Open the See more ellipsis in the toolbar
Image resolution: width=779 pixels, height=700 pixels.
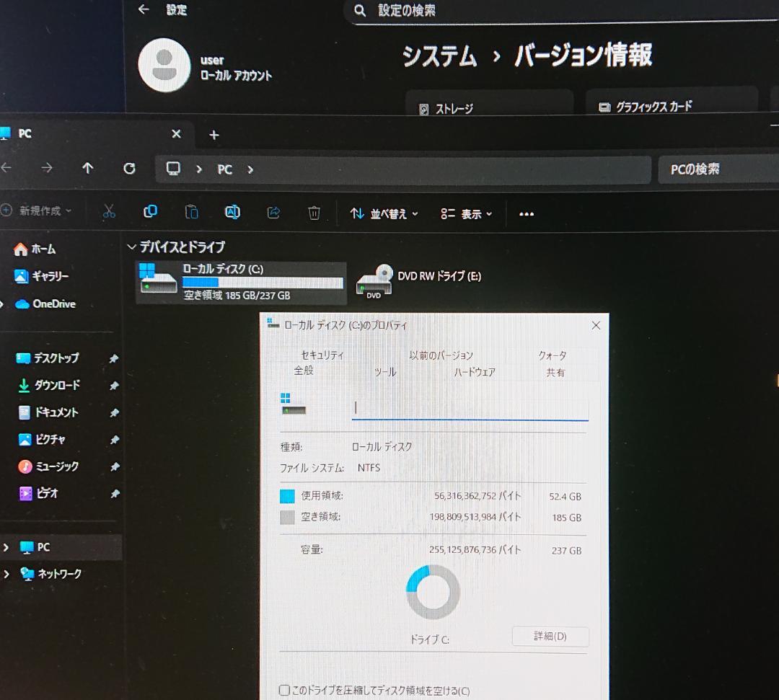tap(526, 213)
